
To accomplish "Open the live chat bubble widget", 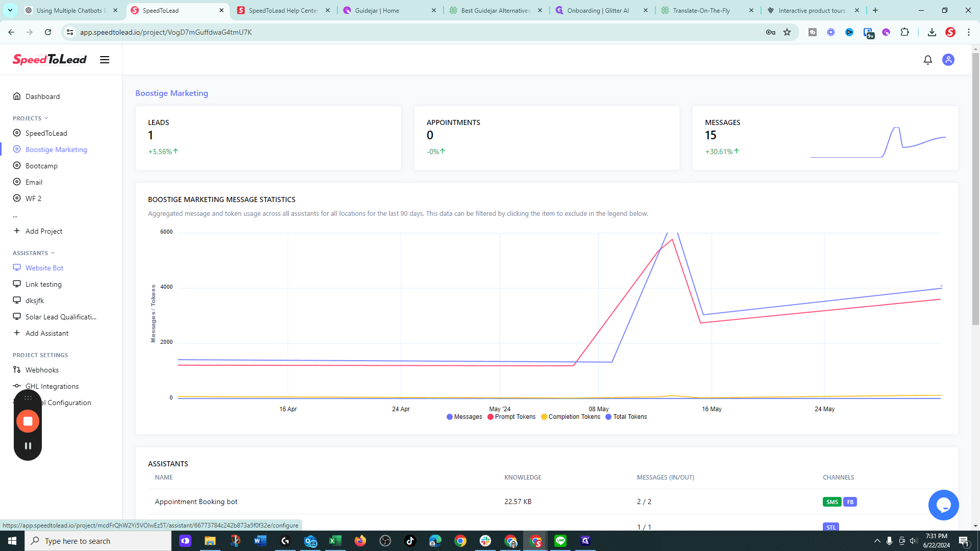I will coord(943,505).
